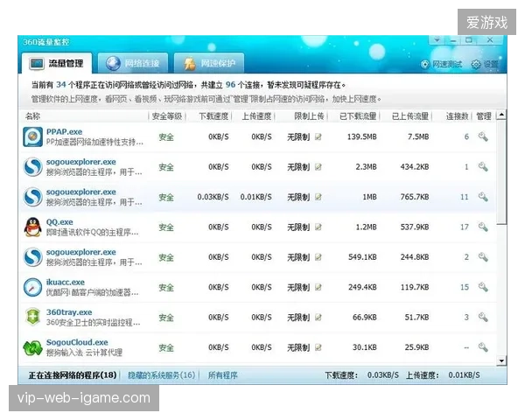Click 安全 rating for 360tray.exe
The image size is (525, 420).
[166, 318]
